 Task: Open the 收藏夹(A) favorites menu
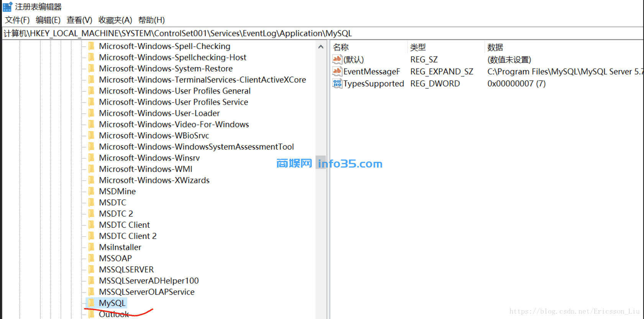click(x=115, y=20)
